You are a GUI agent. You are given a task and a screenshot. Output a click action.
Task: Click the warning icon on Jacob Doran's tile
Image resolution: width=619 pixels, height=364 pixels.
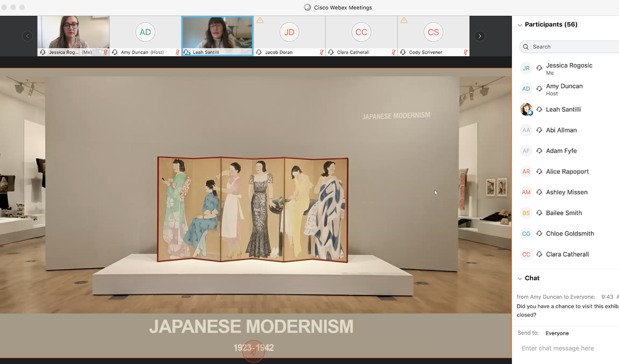click(260, 21)
